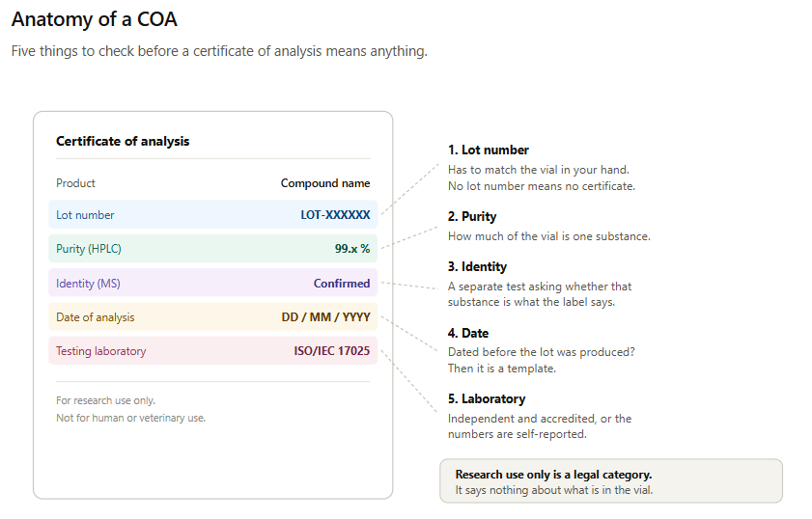Click the '5. Laboratory' annotation heading
812x519 pixels.
tap(487, 399)
